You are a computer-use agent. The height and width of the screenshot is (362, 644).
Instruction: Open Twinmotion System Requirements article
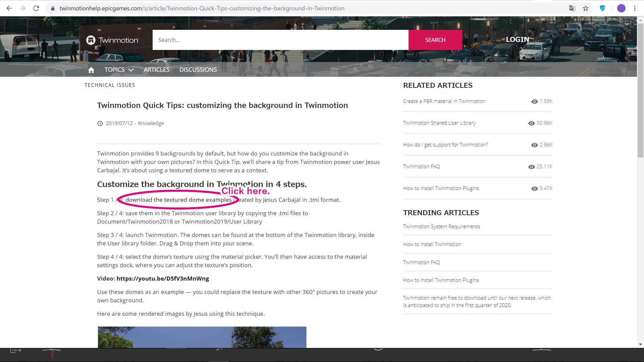point(441,227)
